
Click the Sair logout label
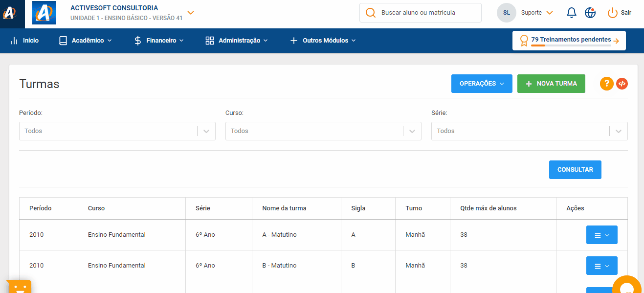coord(626,13)
